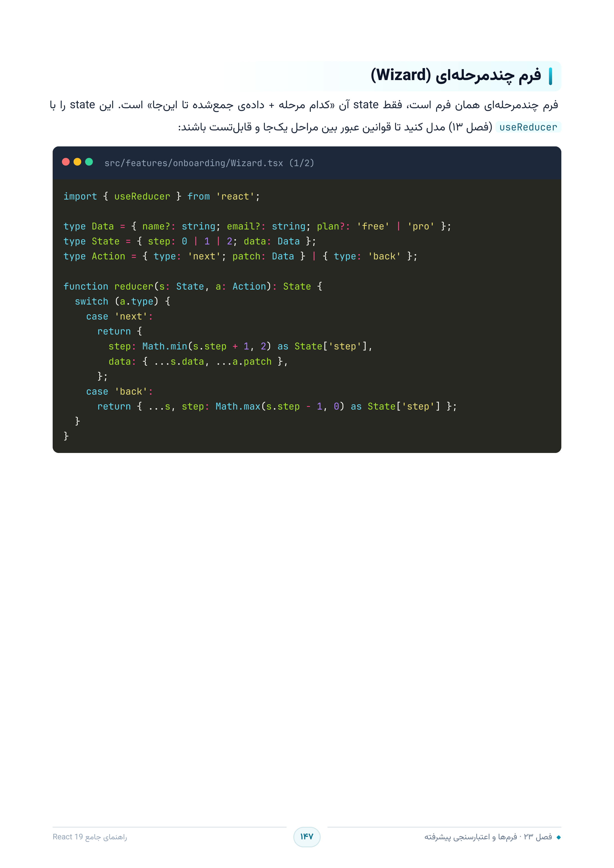Click the line starting 'type Action ='
The width and height of the screenshot is (614, 868).
240,256
